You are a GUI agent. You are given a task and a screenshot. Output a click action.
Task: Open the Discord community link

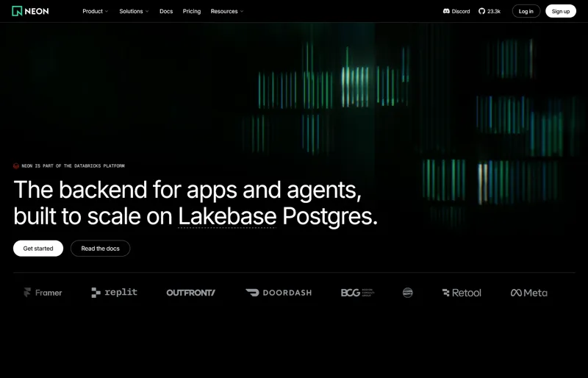[x=456, y=11]
